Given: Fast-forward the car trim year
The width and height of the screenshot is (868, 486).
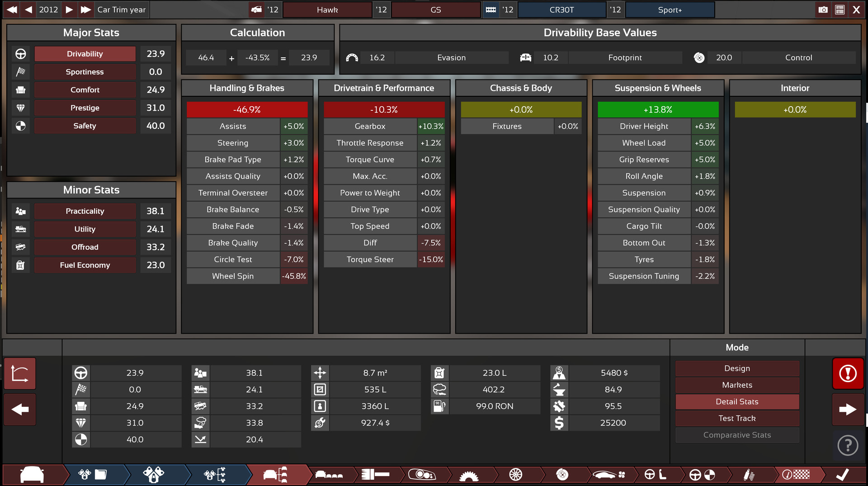Looking at the screenshot, I should click(x=85, y=9).
